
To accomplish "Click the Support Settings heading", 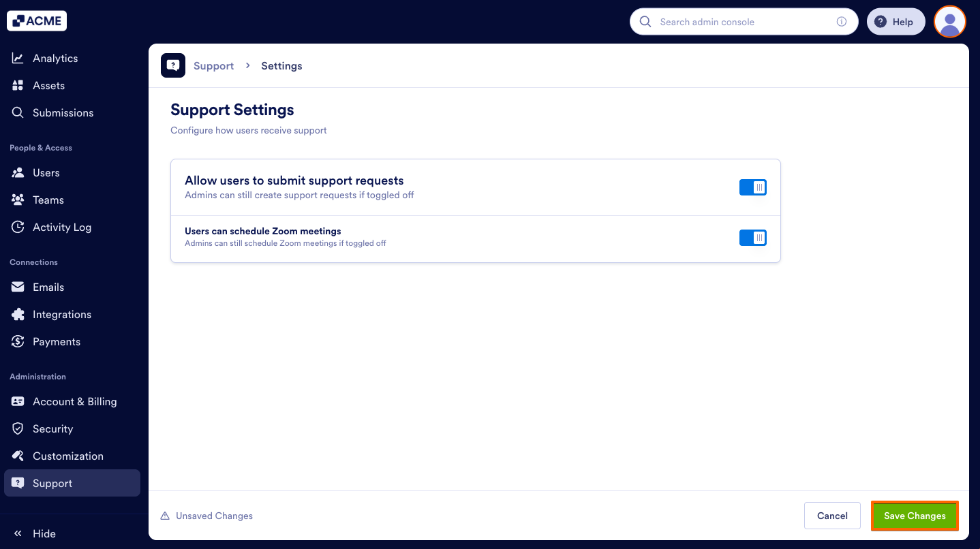I will tap(232, 110).
